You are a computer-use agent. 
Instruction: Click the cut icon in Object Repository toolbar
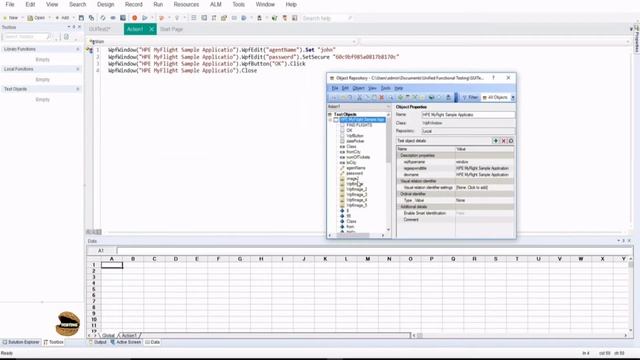pos(360,98)
